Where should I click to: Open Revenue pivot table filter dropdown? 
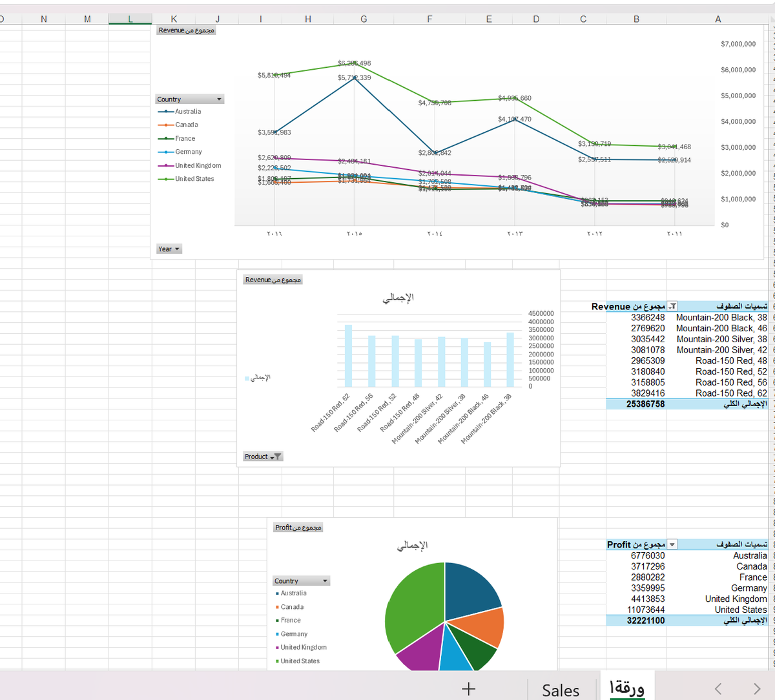[x=672, y=307]
